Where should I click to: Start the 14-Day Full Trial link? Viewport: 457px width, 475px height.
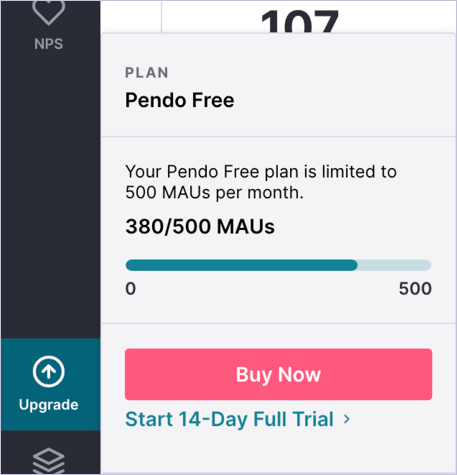(x=238, y=419)
